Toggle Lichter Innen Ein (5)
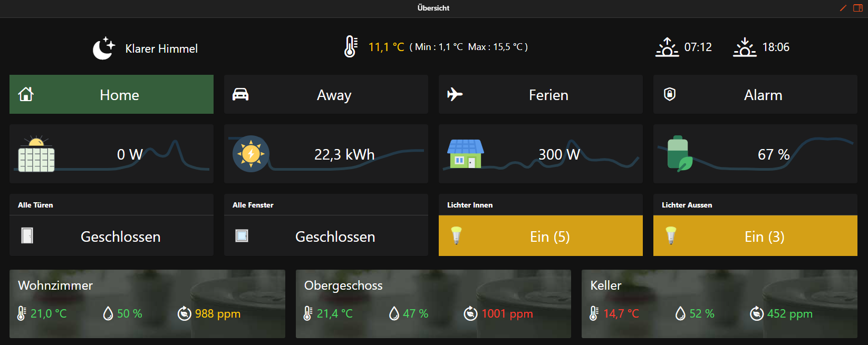 (x=541, y=235)
